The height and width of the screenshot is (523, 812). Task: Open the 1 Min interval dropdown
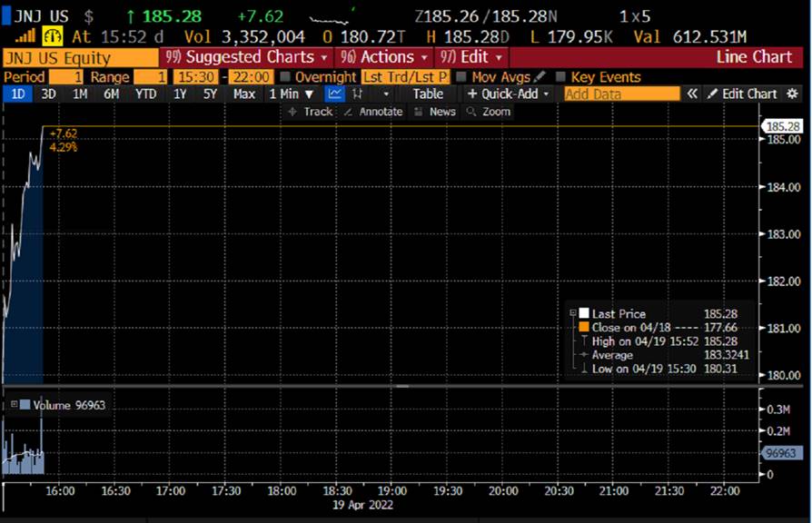[291, 94]
